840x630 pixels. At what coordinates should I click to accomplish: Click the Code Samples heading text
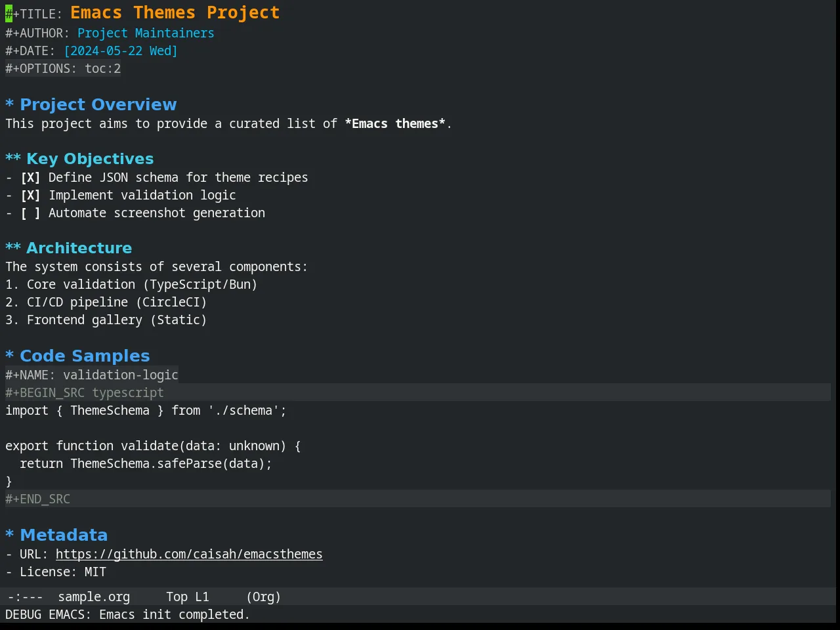(85, 356)
